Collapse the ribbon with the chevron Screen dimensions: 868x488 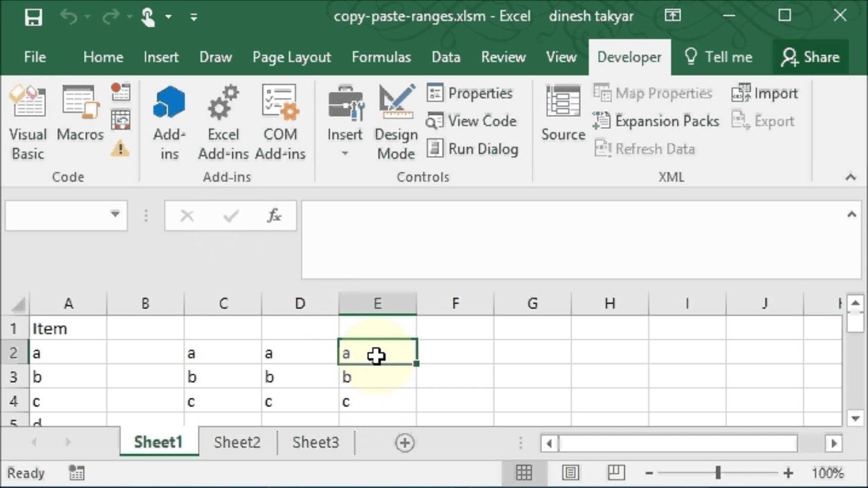(850, 177)
